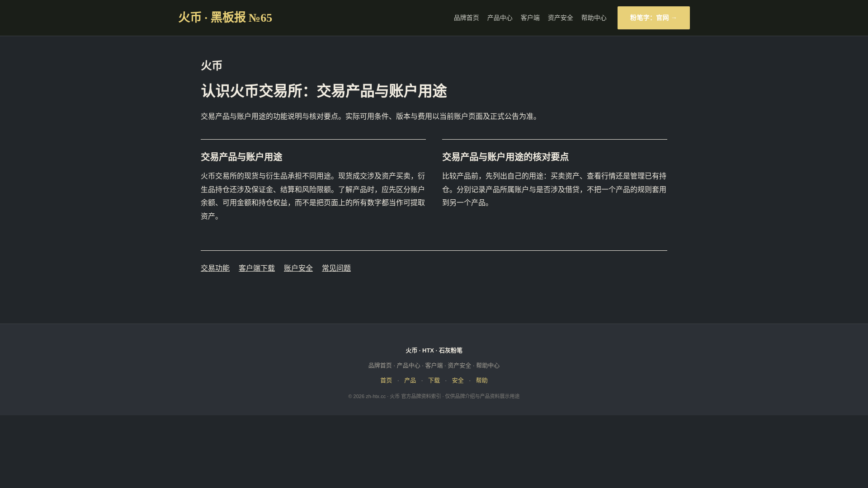The height and width of the screenshot is (488, 868).
Task: Select 客户端 in the top navigation
Action: click(x=530, y=18)
